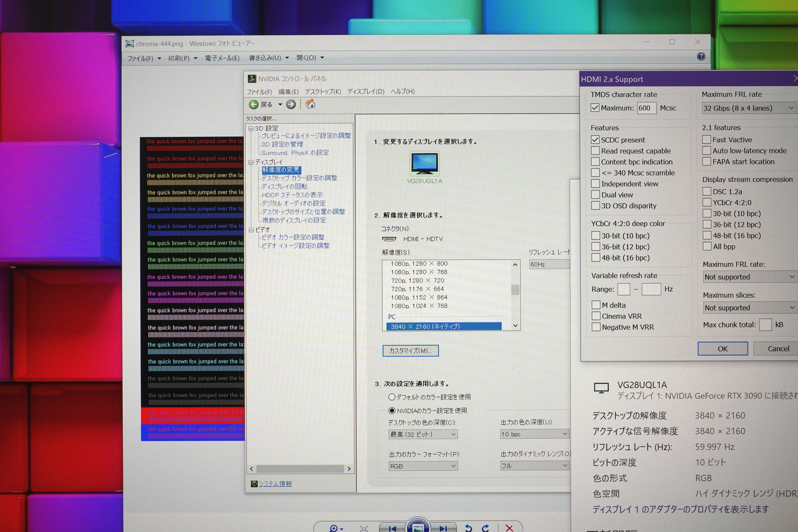The image size is (798, 532).
Task: Click TMDS Maximum 600 input field
Action: click(x=647, y=108)
